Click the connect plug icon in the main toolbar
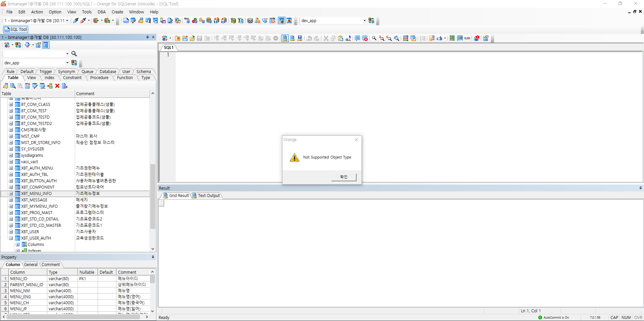 [x=76, y=21]
